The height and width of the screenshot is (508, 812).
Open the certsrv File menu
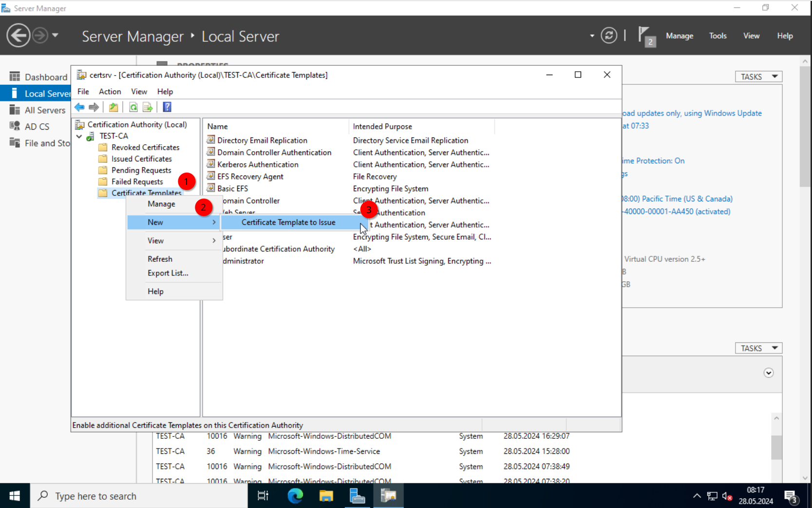click(x=83, y=92)
